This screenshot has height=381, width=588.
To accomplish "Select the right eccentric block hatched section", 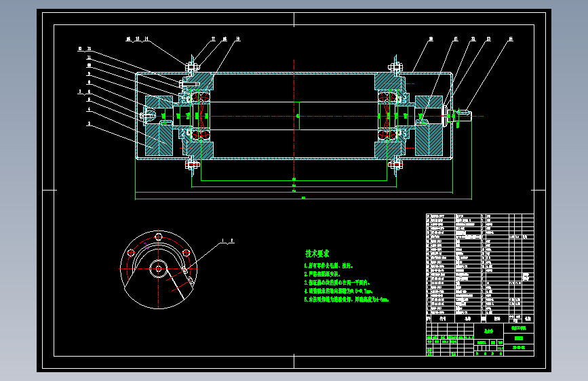I will click(429, 126).
